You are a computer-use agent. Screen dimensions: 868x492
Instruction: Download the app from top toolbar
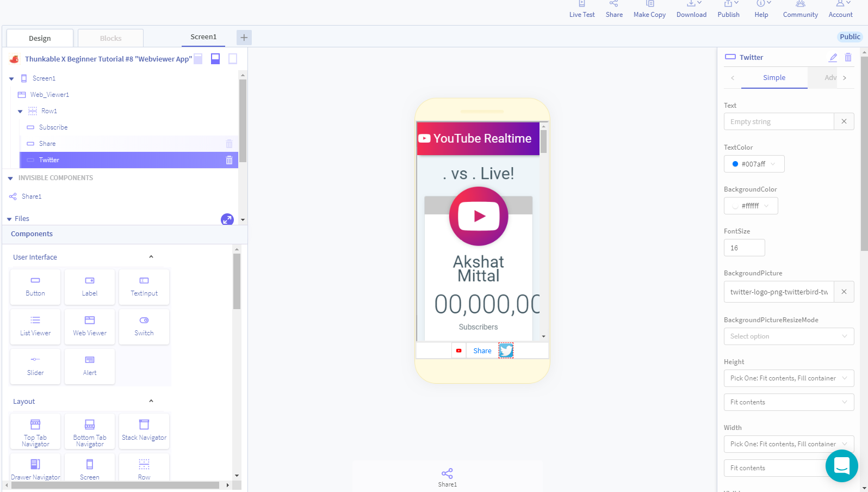pos(691,9)
